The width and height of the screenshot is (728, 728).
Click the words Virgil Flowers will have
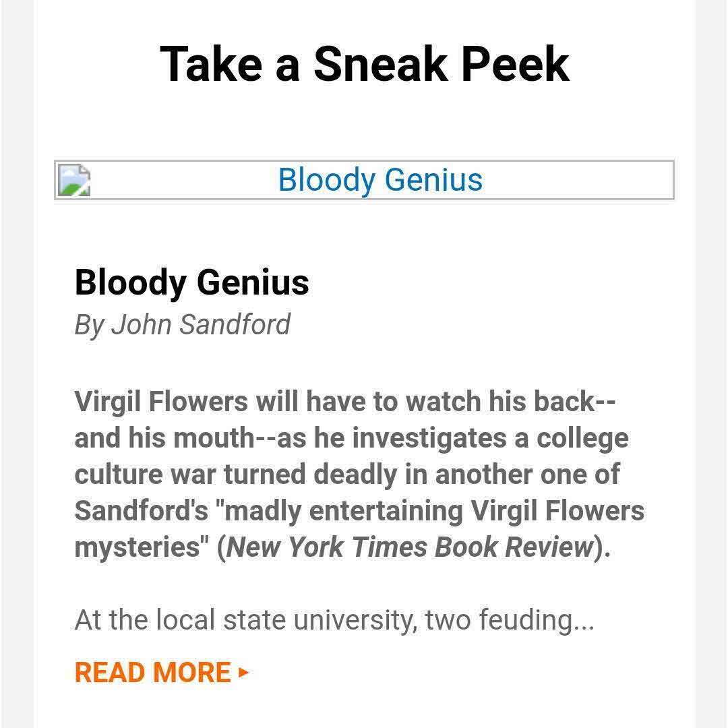click(x=214, y=401)
